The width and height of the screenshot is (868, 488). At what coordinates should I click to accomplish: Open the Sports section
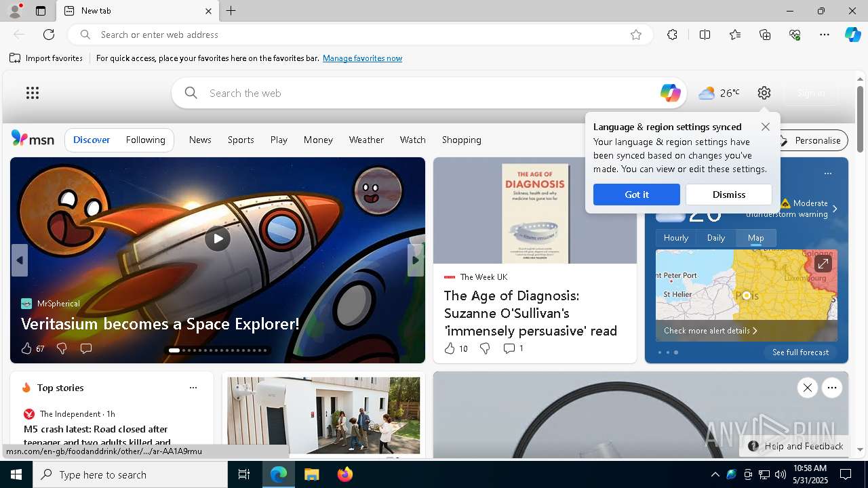(x=241, y=140)
